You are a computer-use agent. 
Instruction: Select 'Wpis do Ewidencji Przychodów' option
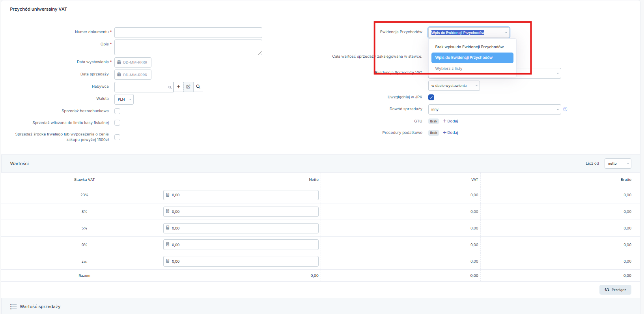472,58
